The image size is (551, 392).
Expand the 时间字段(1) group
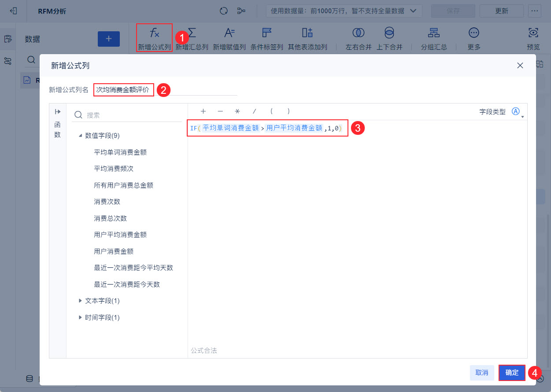point(80,318)
